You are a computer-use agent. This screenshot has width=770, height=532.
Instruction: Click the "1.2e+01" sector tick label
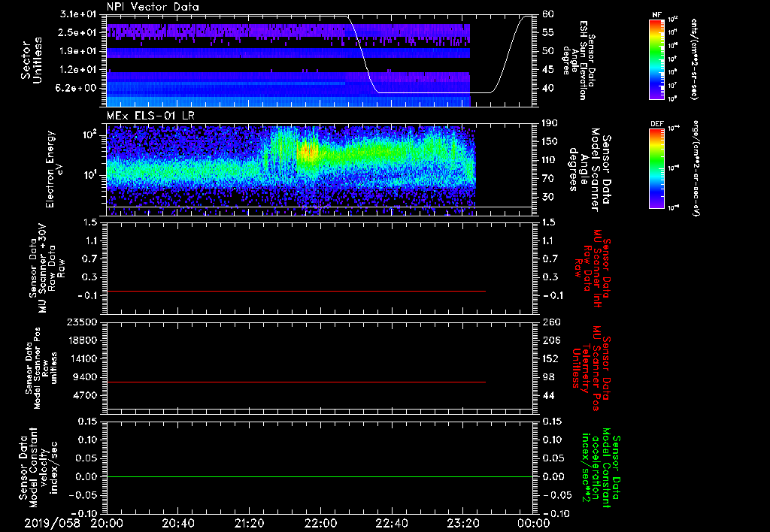80,70
